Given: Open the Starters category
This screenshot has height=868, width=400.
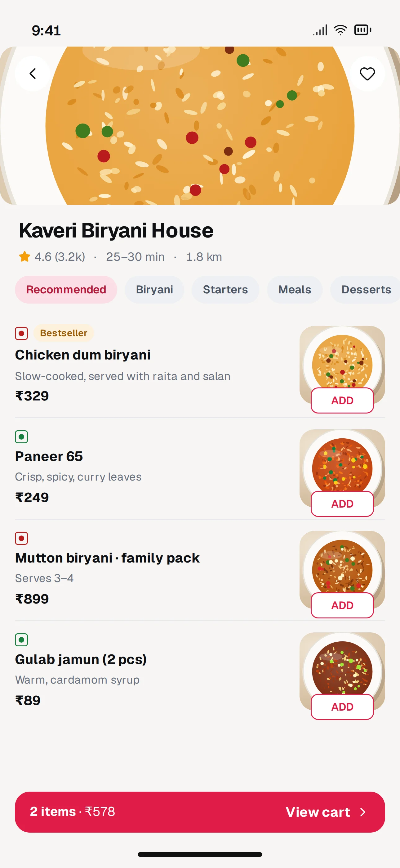Looking at the screenshot, I should coord(225,289).
